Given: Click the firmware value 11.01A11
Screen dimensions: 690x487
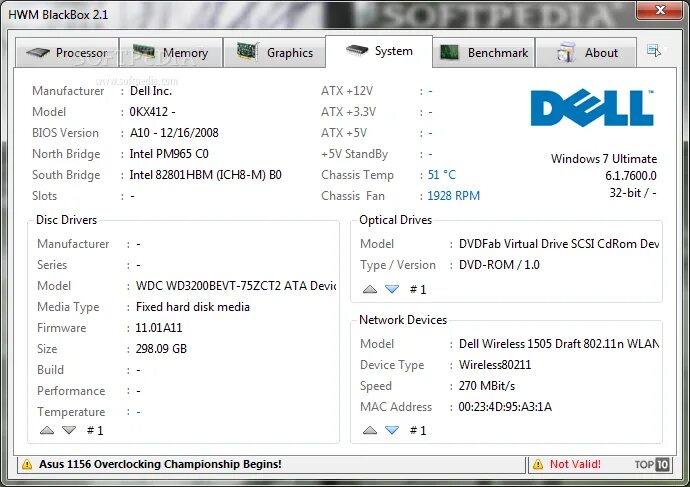Looking at the screenshot, I should click(x=158, y=328).
